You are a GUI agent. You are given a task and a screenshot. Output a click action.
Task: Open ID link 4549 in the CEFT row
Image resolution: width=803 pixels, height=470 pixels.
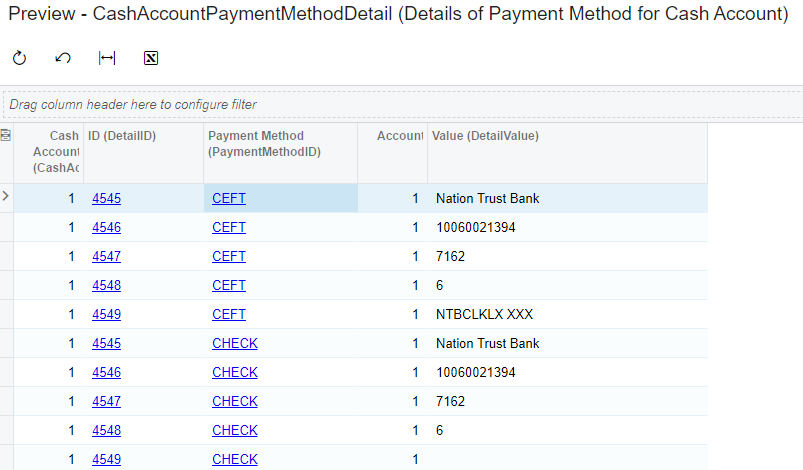[x=107, y=314]
